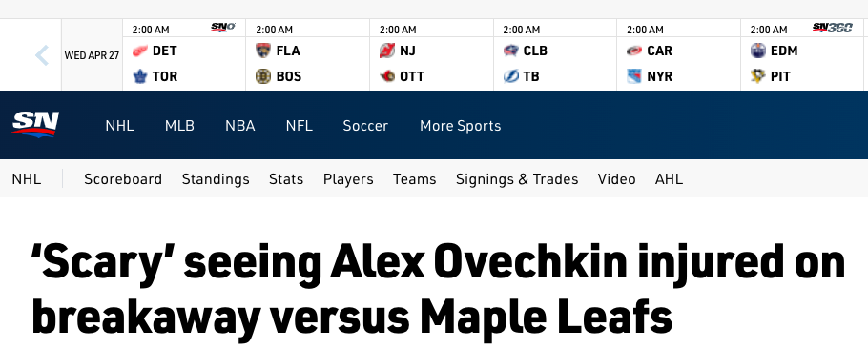Select the WED APR 27 date
The height and width of the screenshot is (349, 868).
(92, 55)
